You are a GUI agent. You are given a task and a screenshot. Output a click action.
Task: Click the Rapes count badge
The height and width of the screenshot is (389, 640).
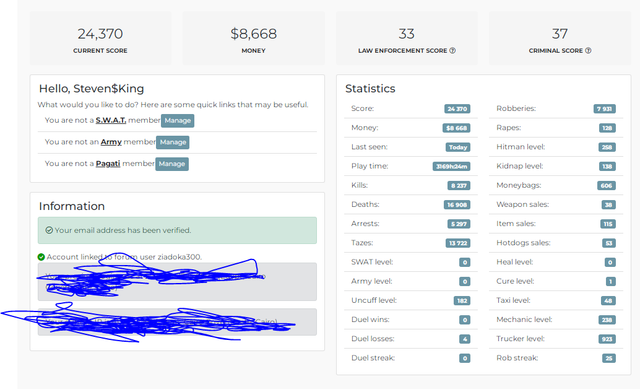(x=607, y=128)
